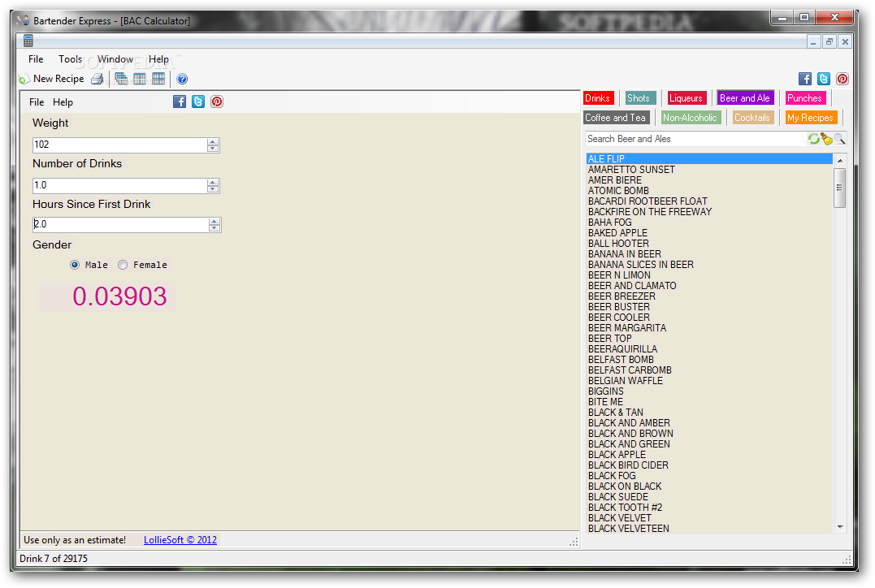This screenshot has width=875, height=588.
Task: Click the Search Beer and Ales box
Action: click(x=696, y=139)
